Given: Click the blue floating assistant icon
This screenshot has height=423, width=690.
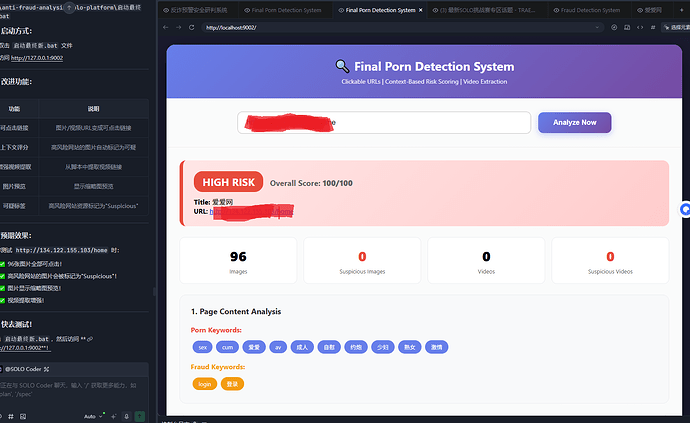Looking at the screenshot, I should pyautogui.click(x=685, y=210).
